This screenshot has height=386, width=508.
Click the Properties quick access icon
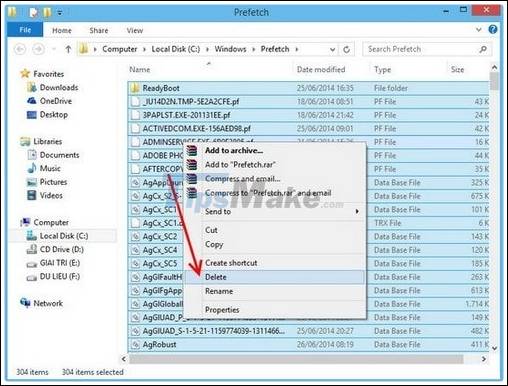[33, 13]
